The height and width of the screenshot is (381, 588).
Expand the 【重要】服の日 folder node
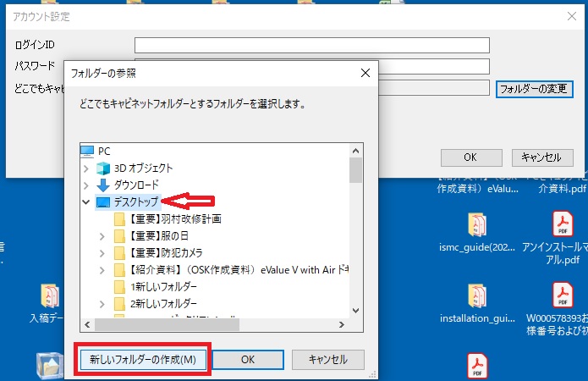[102, 235]
